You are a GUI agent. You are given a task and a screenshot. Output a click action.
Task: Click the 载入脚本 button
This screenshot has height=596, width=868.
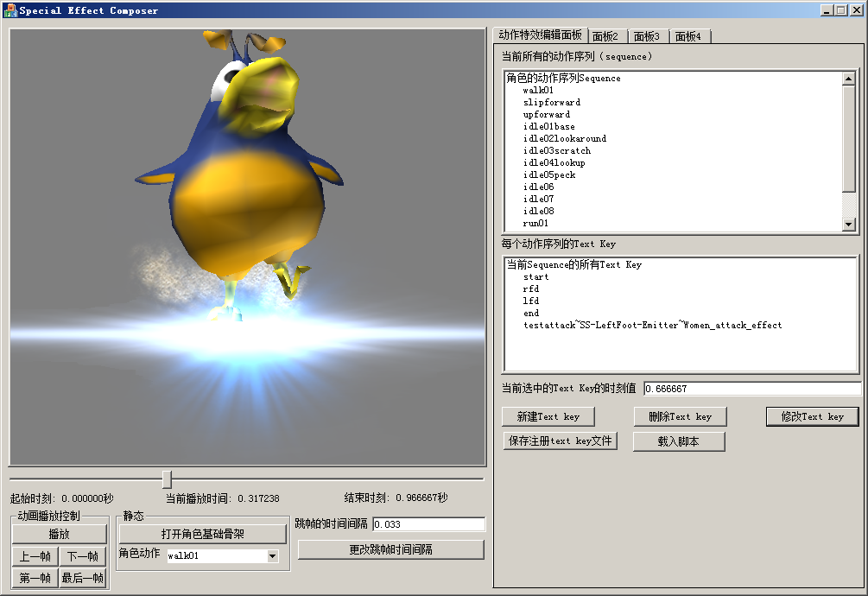tap(679, 441)
